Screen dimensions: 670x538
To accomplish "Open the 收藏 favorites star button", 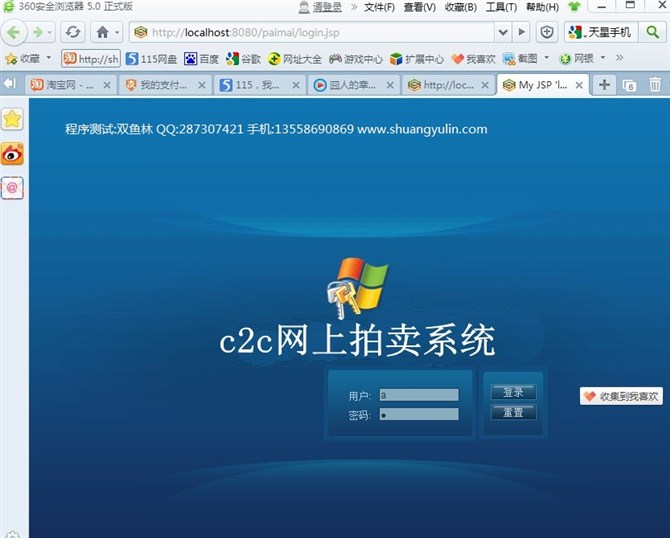I will pyautogui.click(x=23, y=59).
